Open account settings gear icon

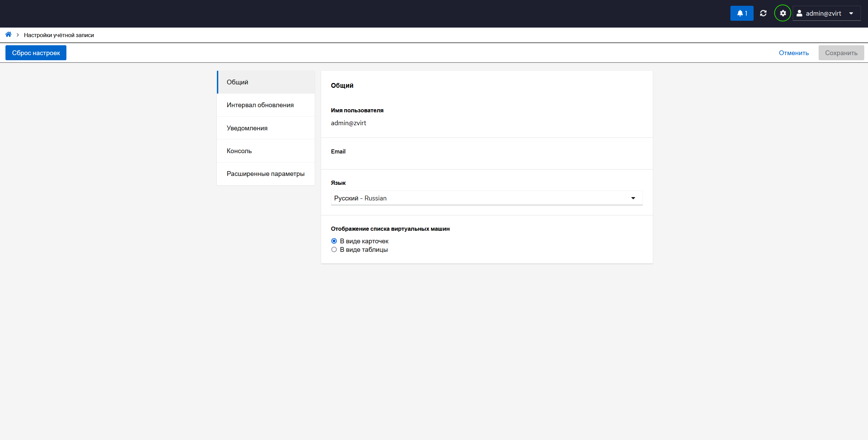point(783,13)
